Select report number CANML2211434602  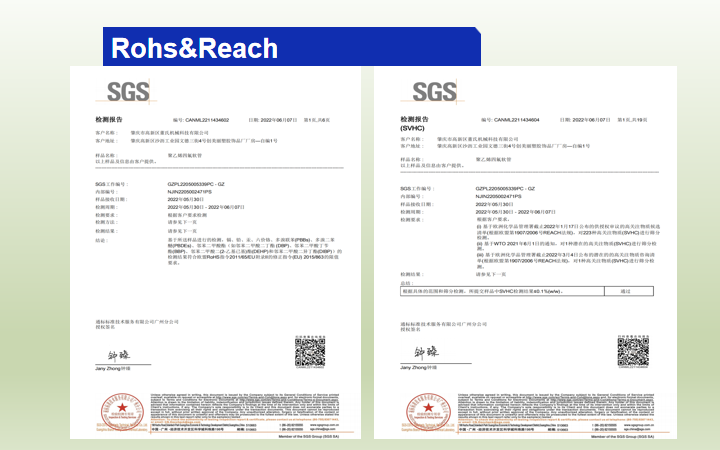207,120
